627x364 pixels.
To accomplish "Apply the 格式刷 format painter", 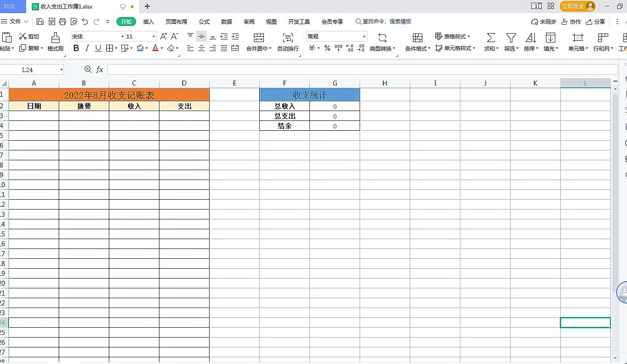I will tap(55, 42).
